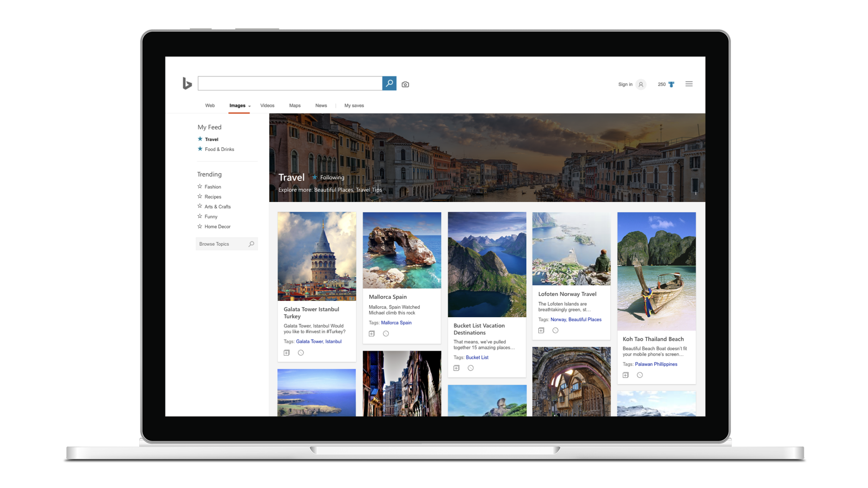Click the search magnifier button
Screen dimensions: 868x488
point(389,83)
